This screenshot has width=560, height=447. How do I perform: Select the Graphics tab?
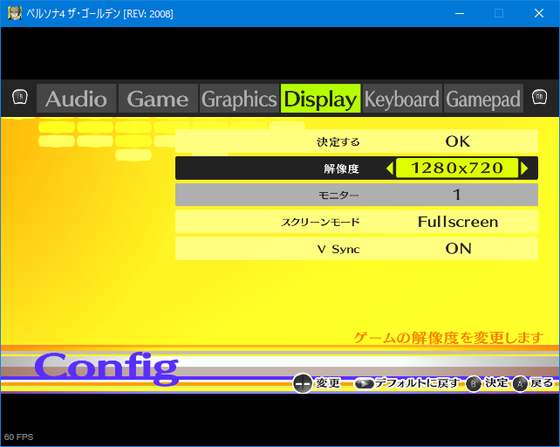coord(239,99)
